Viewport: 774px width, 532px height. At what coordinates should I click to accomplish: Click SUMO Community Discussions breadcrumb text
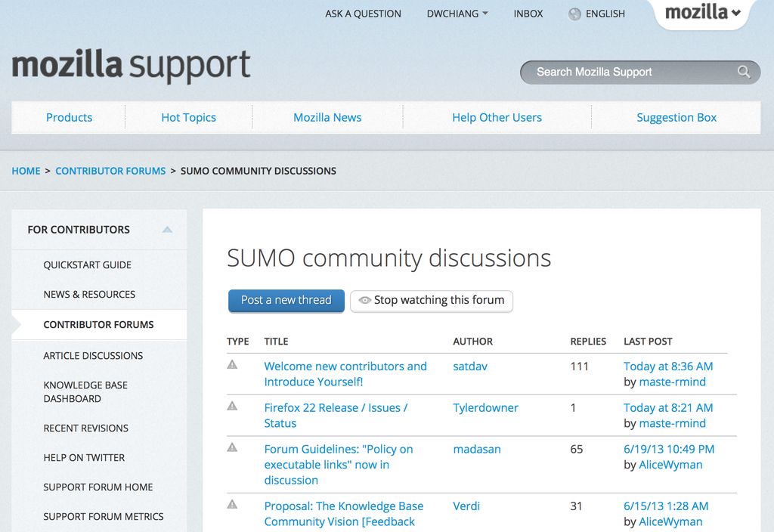(259, 171)
